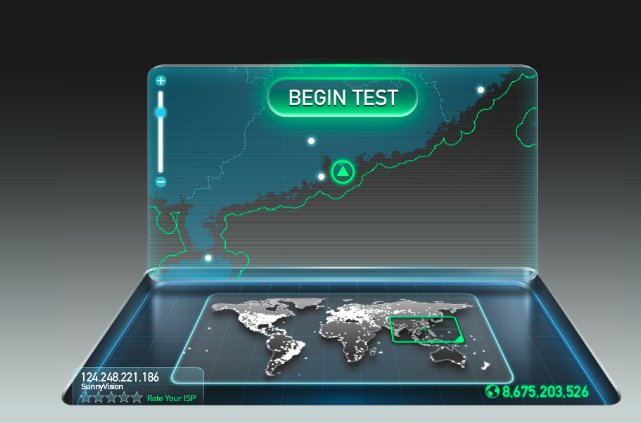641x423 pixels.
Task: Click the green globe icon by the counter
Action: pyautogui.click(x=492, y=391)
